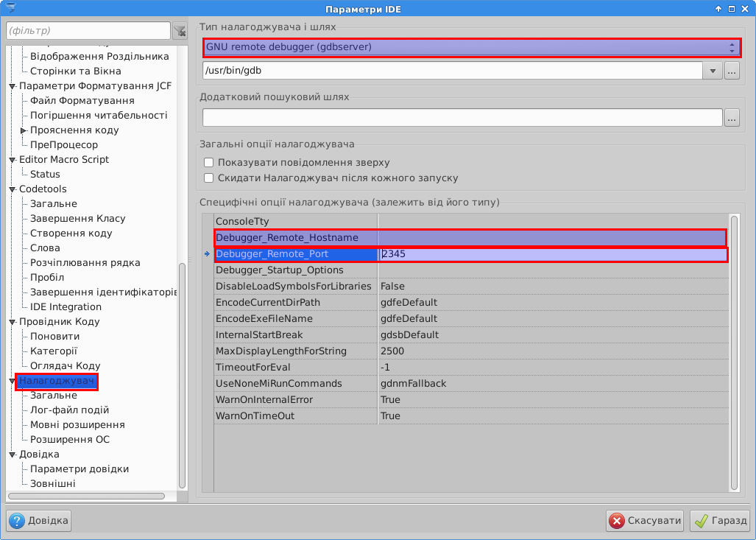Expand the 'Прояснення коду' tree node

point(23,130)
